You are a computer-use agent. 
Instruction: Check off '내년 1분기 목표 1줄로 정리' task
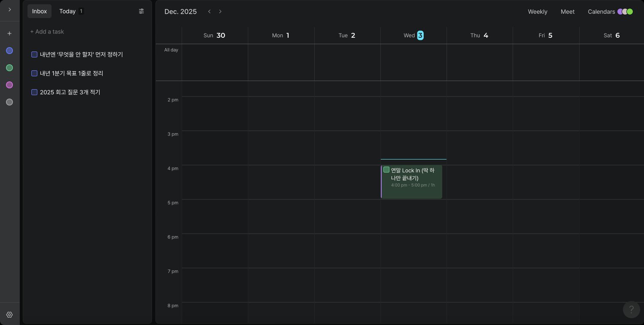click(x=34, y=73)
